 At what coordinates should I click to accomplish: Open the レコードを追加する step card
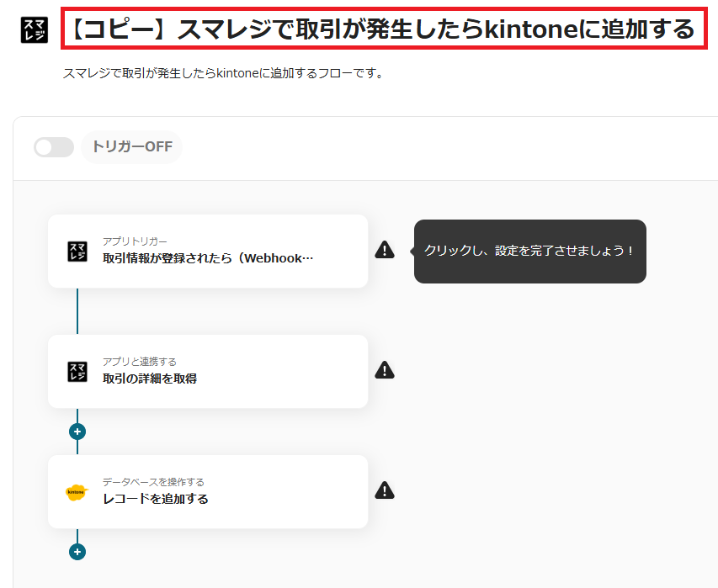point(208,492)
